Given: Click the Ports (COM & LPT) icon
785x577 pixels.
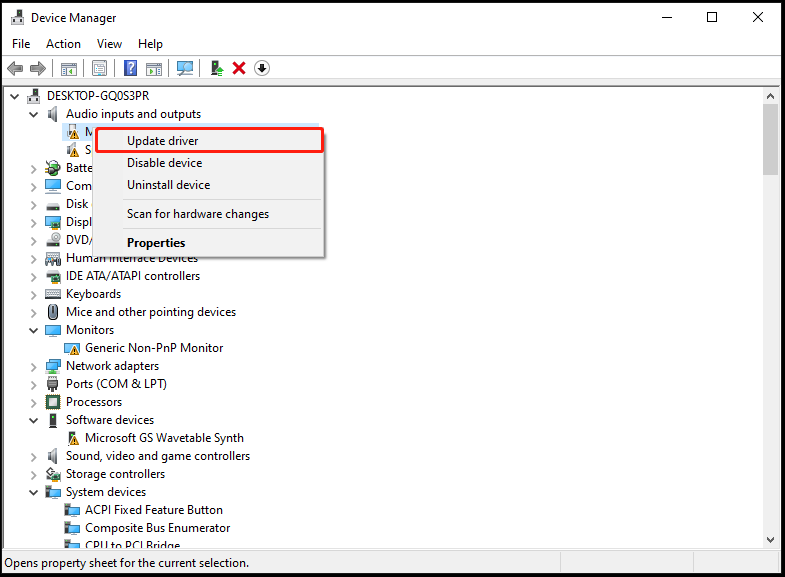Looking at the screenshot, I should (x=53, y=384).
